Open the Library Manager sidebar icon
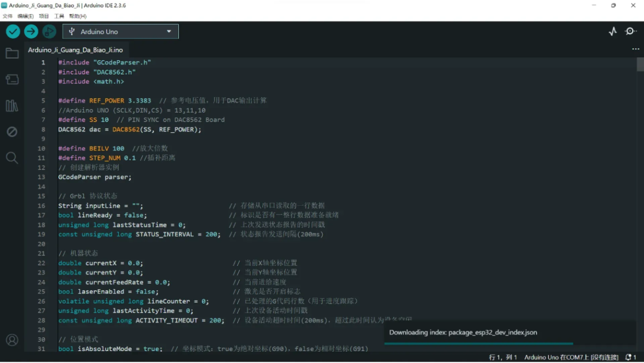The height and width of the screenshot is (363, 644). (12, 106)
